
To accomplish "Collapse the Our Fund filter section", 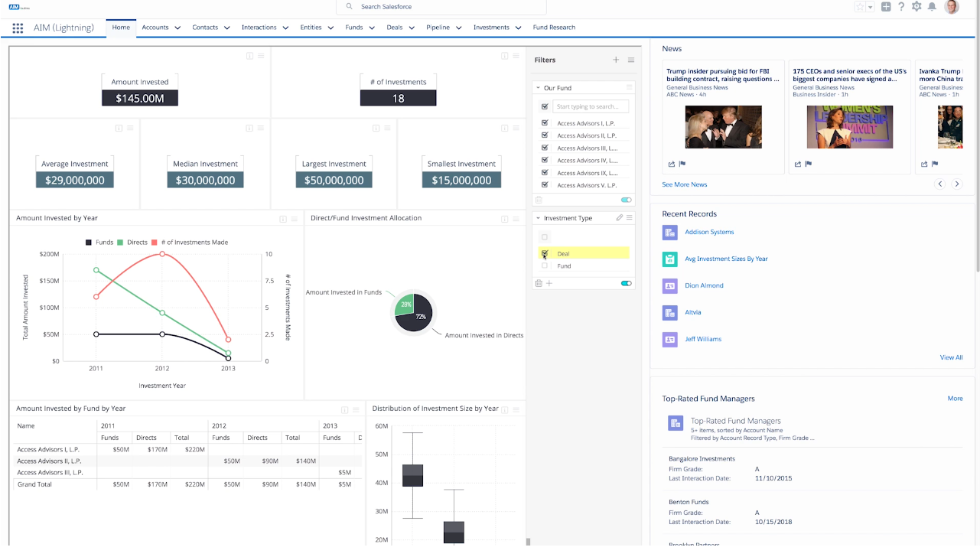I will click(x=538, y=88).
